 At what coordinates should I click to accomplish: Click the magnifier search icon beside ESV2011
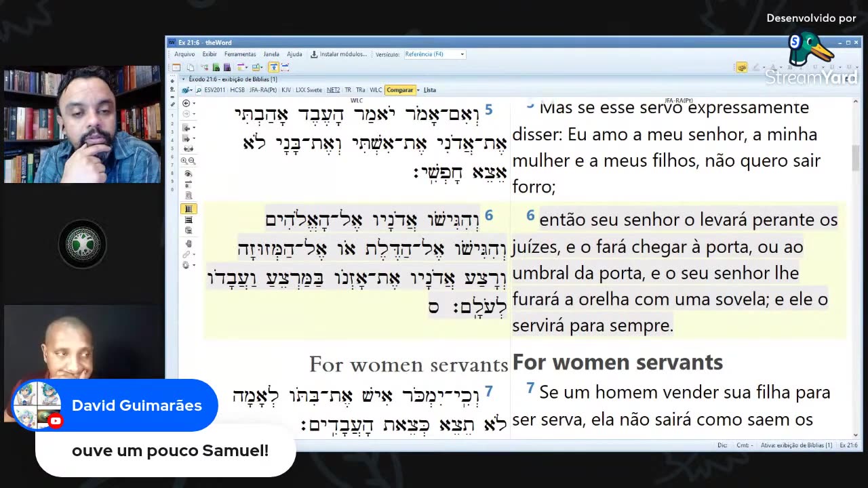coord(199,89)
